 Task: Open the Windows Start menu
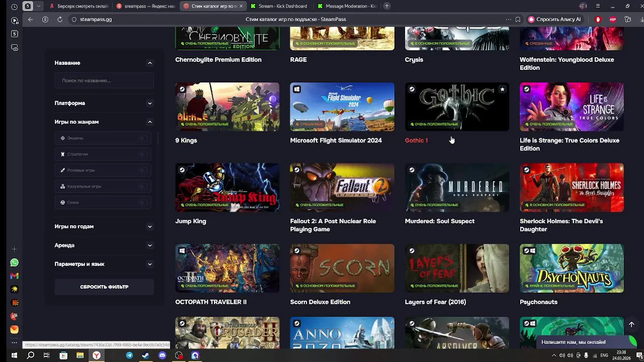coord(14,355)
